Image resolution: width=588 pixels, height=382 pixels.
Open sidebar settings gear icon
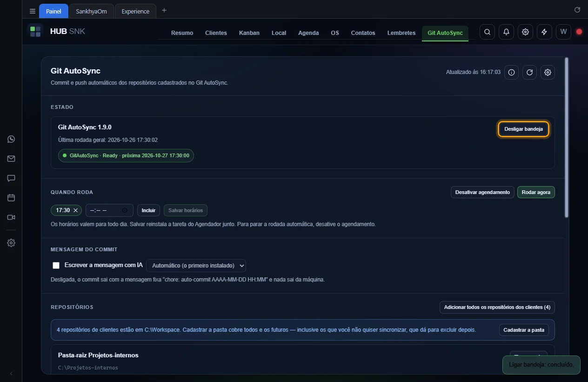tap(11, 243)
